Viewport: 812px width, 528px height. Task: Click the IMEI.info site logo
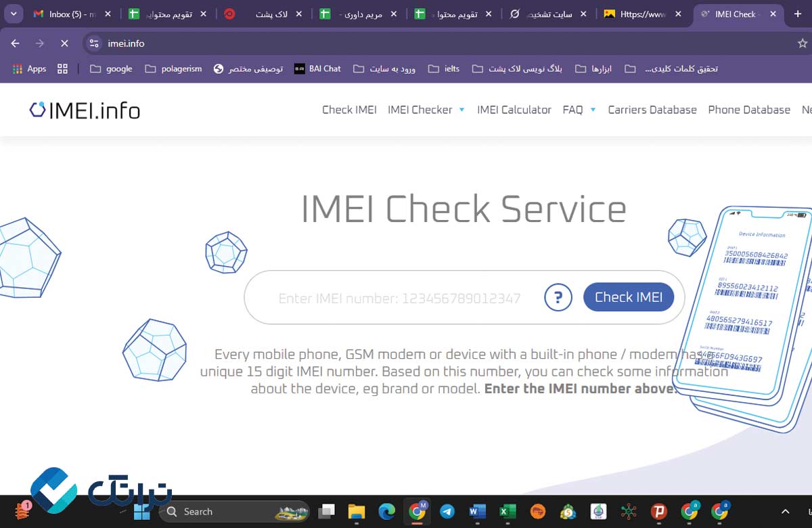pyautogui.click(x=85, y=110)
